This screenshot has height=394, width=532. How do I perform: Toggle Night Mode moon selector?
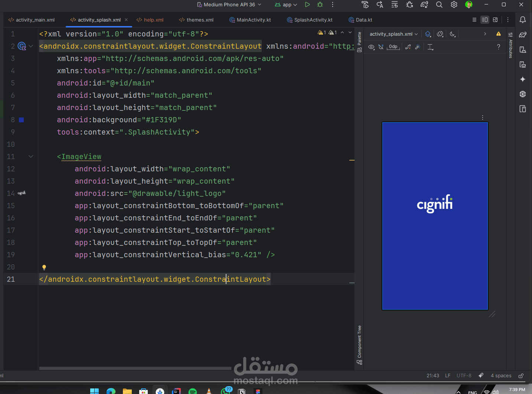coord(453,34)
